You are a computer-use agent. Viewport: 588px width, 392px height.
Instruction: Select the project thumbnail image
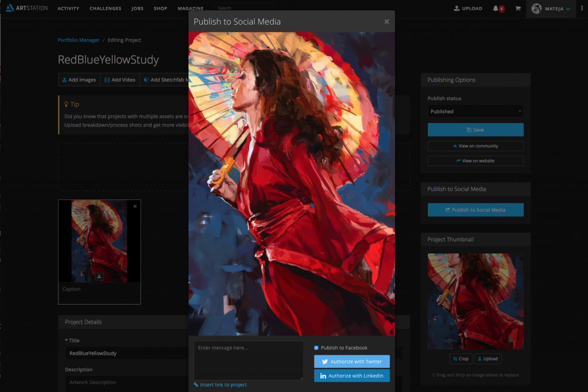475,301
